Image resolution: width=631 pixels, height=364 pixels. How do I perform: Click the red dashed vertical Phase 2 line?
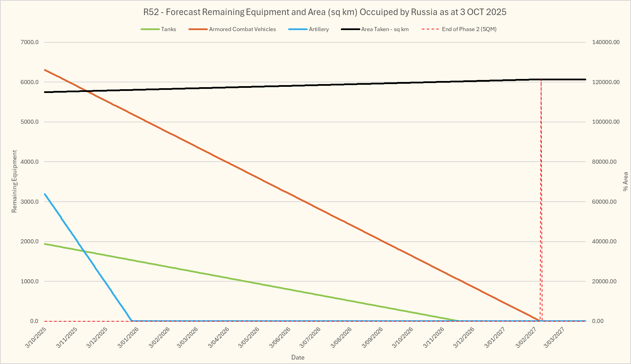click(x=541, y=205)
